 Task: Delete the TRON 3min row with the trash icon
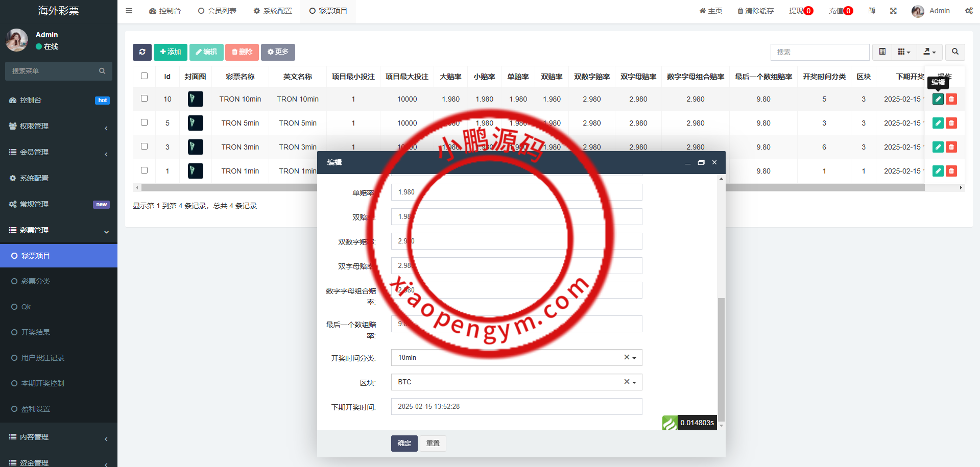[951, 147]
